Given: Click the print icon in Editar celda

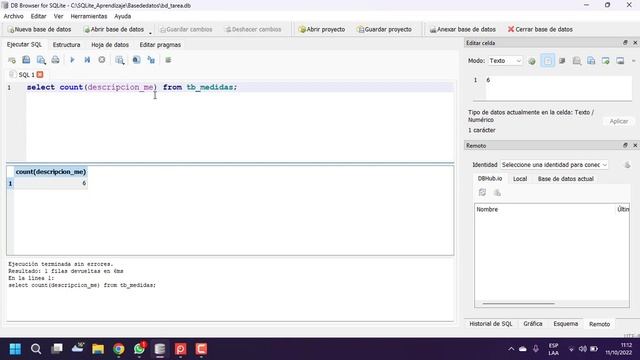Looking at the screenshot, I should (x=577, y=61).
